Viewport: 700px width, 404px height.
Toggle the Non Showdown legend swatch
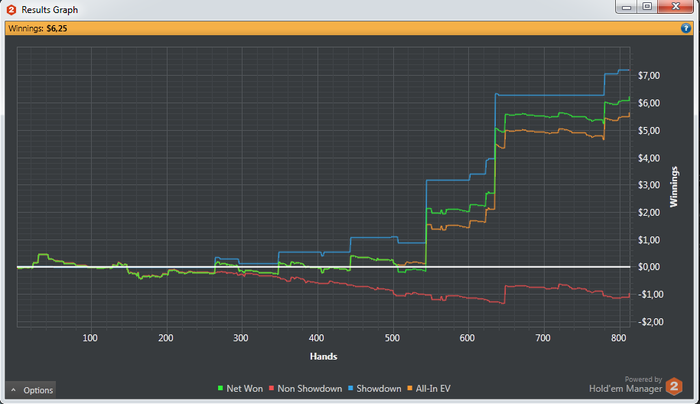click(x=271, y=388)
